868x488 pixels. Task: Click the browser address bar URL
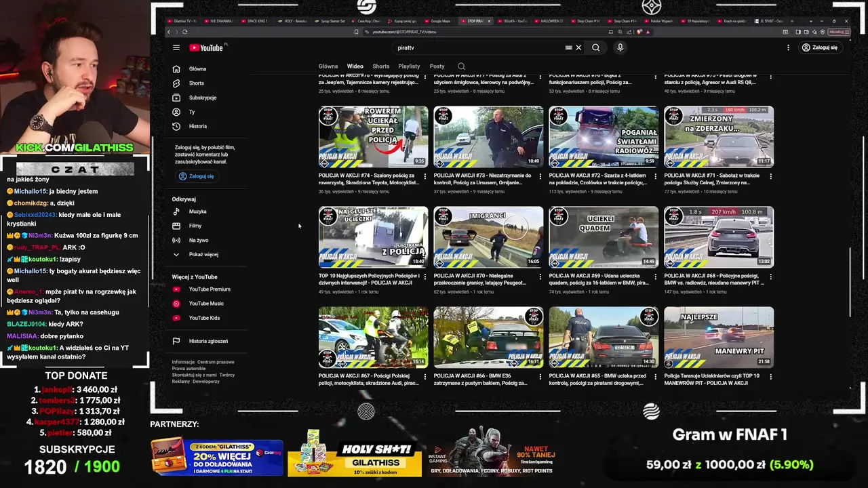403,32
